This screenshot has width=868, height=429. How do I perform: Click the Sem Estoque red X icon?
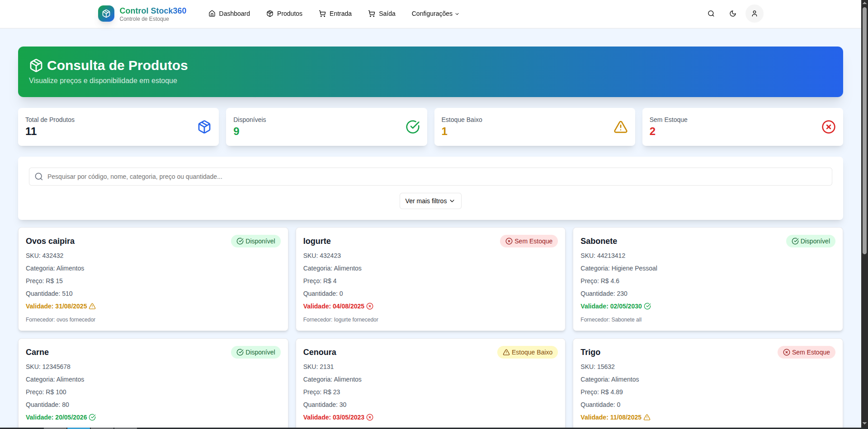pos(828,127)
